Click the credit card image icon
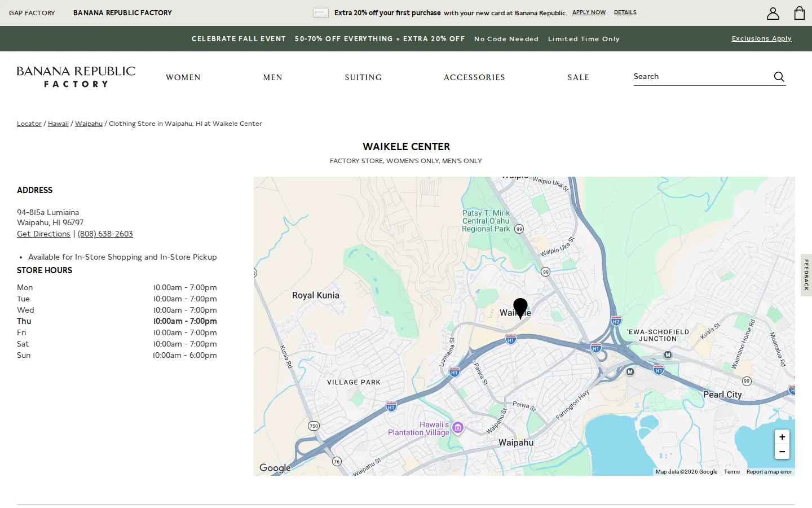Image resolution: width=812 pixels, height=508 pixels. (x=321, y=12)
